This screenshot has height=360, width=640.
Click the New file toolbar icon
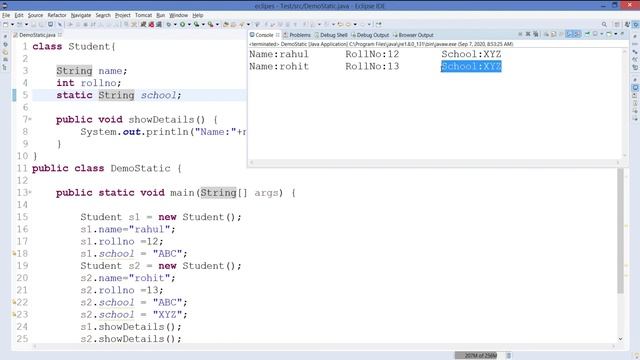coord(5,24)
